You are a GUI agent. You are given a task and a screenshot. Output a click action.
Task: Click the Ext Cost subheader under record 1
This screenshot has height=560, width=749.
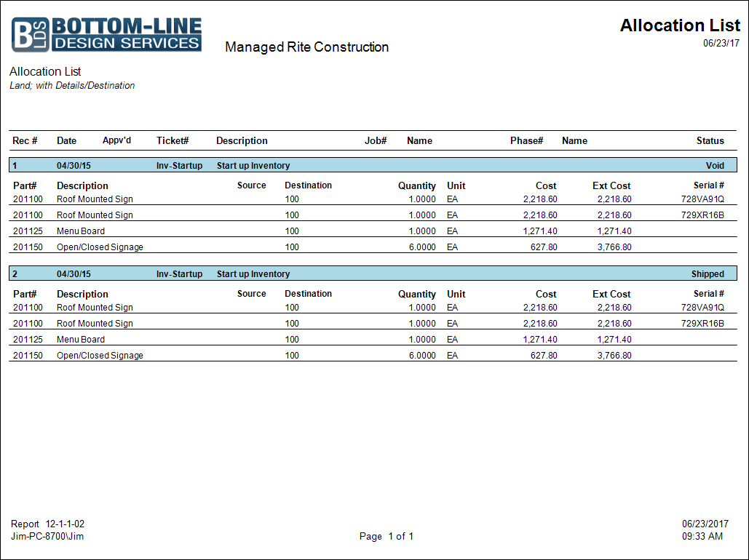(611, 185)
